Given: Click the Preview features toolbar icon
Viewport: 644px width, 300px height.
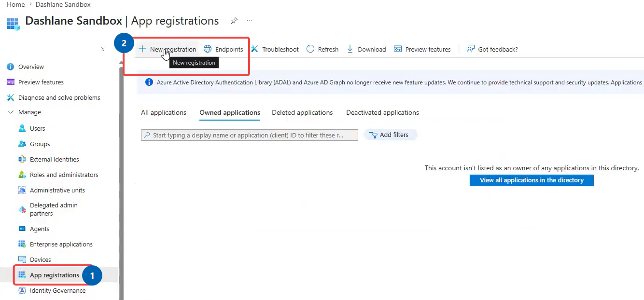Looking at the screenshot, I should (x=398, y=49).
